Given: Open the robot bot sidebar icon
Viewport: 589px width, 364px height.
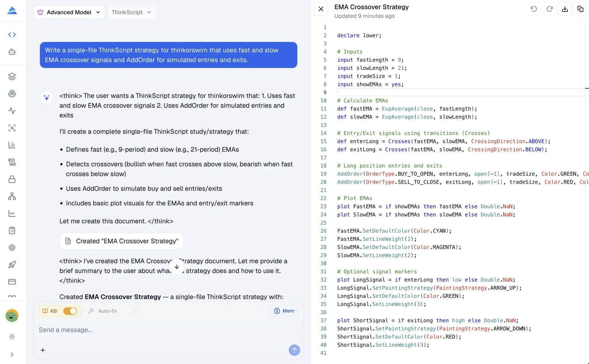Looking at the screenshot, I should tap(12, 52).
